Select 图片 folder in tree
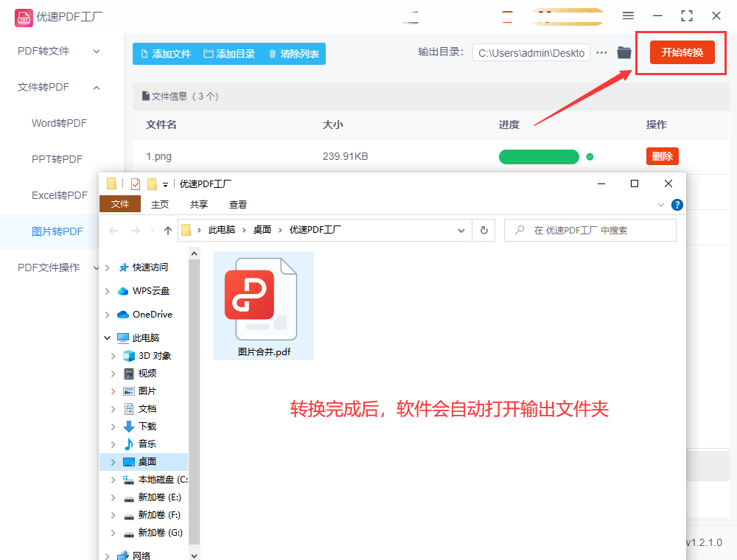 147,391
